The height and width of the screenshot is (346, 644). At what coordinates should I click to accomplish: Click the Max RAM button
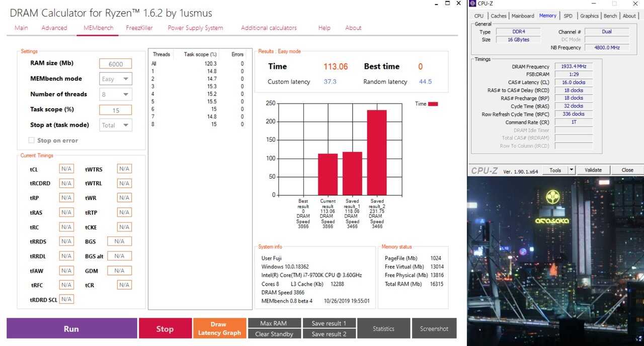point(274,323)
